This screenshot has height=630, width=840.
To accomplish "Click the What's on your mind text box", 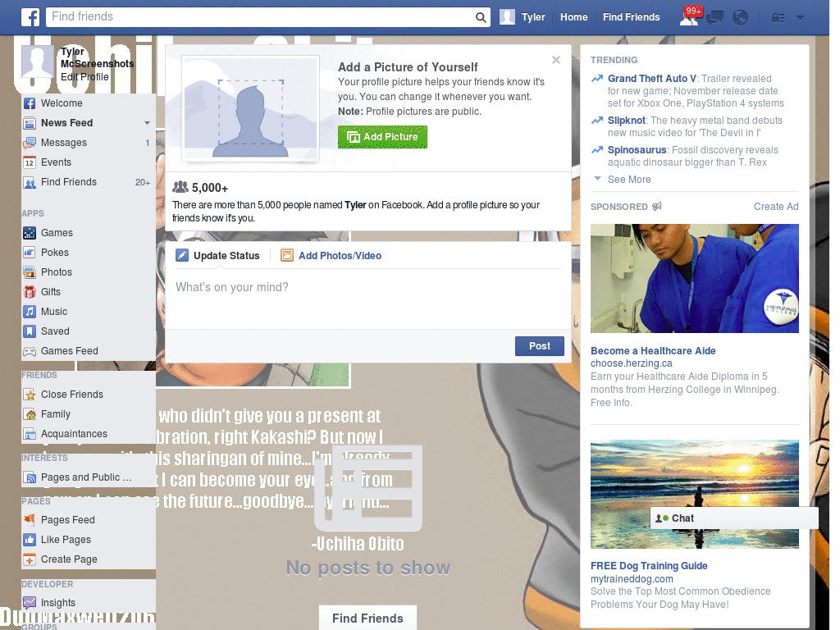I will click(x=368, y=299).
